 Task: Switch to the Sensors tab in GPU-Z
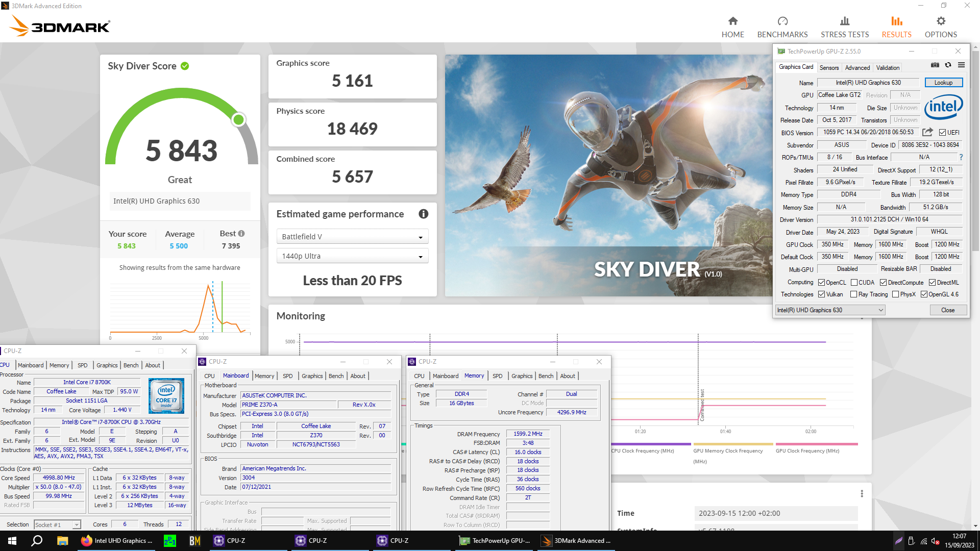[829, 67]
